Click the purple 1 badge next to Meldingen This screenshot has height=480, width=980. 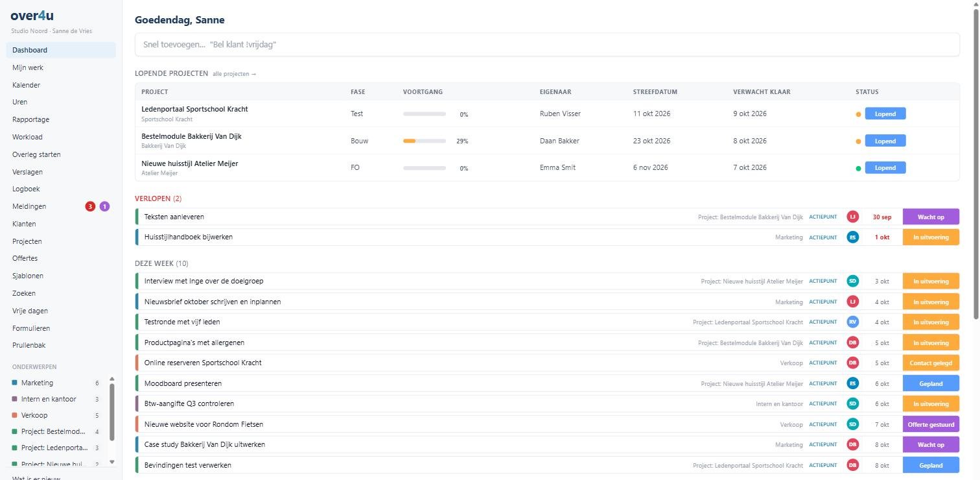[x=104, y=206]
